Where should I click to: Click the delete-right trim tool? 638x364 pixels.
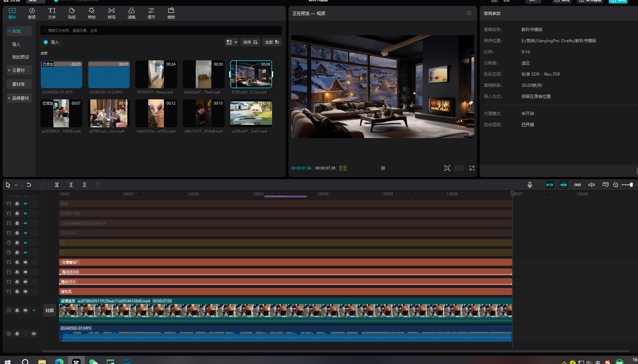(x=85, y=185)
